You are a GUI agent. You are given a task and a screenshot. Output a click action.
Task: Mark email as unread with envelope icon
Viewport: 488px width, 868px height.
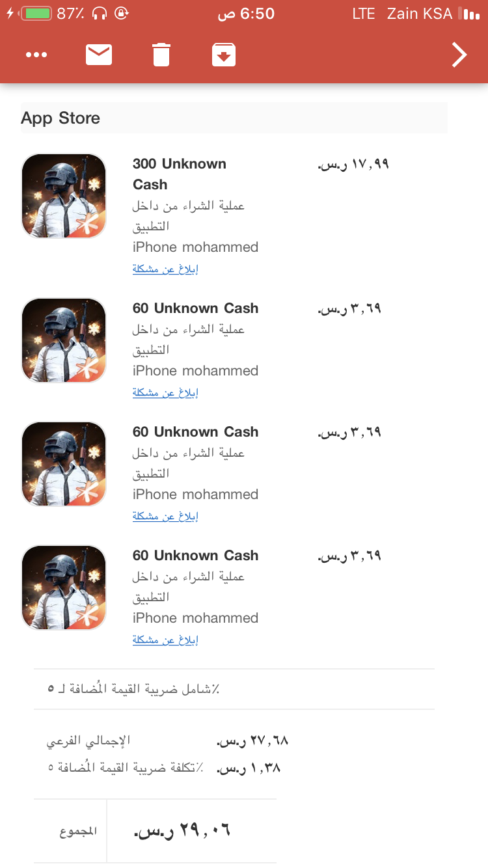[99, 55]
